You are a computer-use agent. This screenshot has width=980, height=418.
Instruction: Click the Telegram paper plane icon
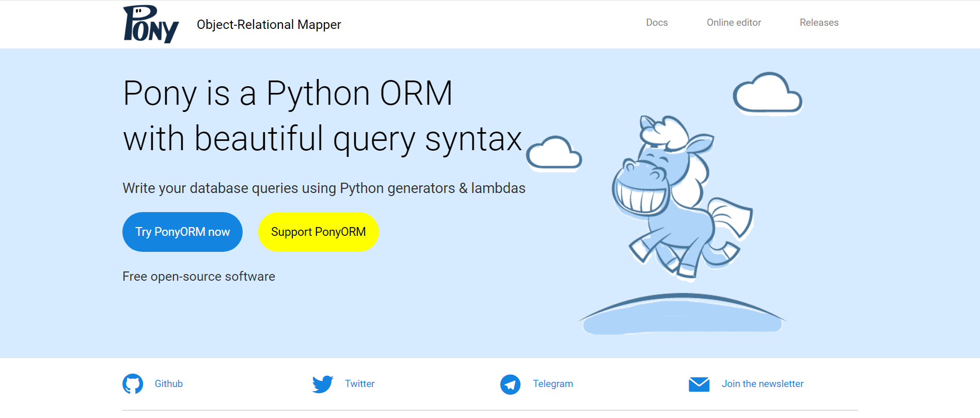[x=510, y=384]
